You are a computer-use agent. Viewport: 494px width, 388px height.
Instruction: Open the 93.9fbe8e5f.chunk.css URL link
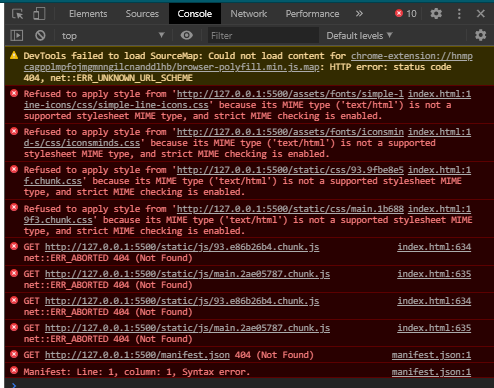tap(213, 175)
